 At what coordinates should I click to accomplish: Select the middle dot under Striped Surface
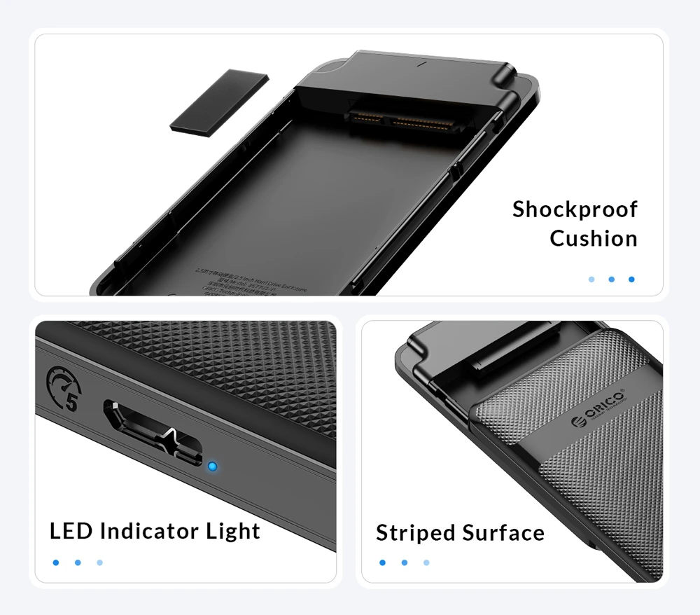coord(404,562)
